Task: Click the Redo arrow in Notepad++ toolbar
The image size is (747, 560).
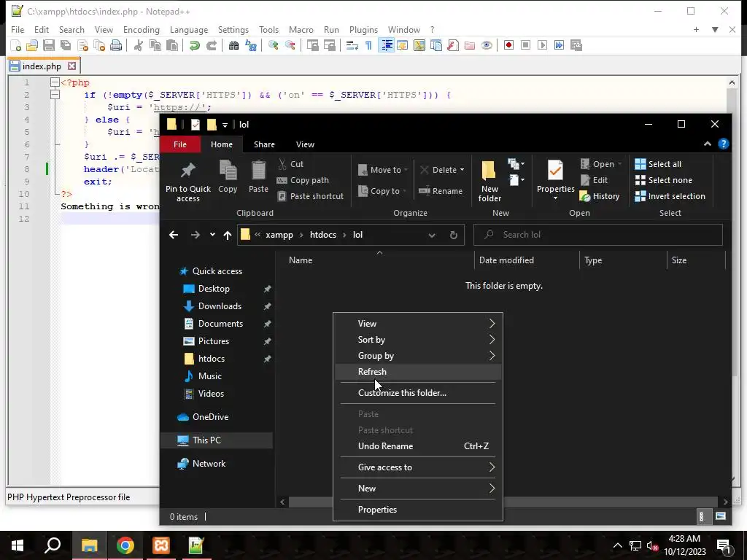Action: tap(211, 46)
